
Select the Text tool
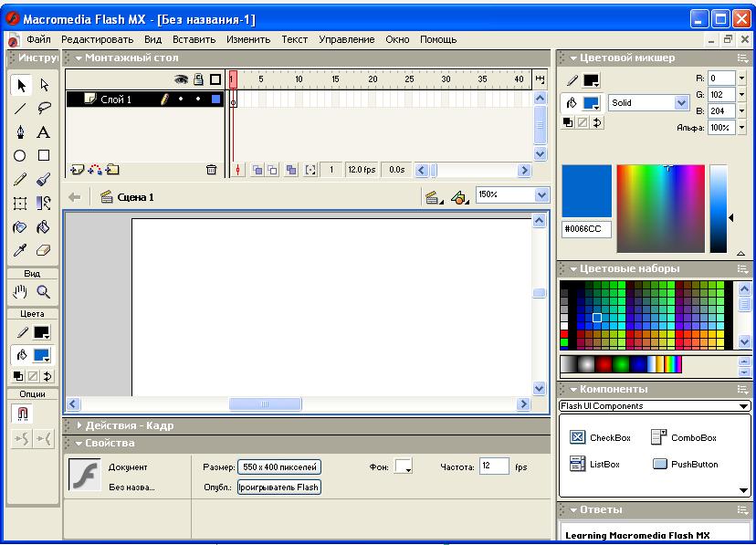(x=44, y=132)
